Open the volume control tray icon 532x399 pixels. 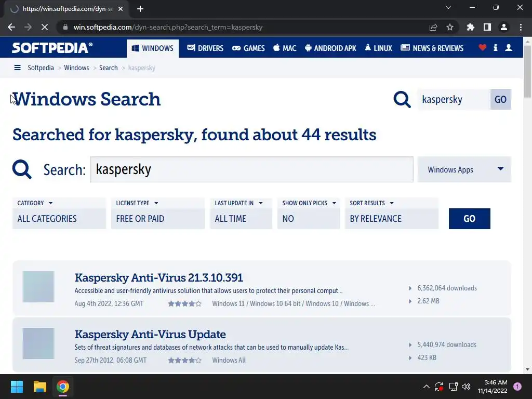point(466,387)
